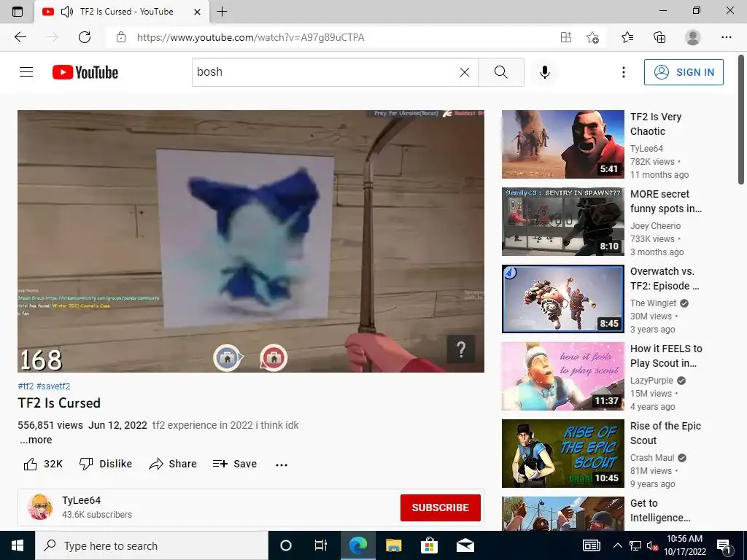Open browser profile avatar

click(x=693, y=37)
